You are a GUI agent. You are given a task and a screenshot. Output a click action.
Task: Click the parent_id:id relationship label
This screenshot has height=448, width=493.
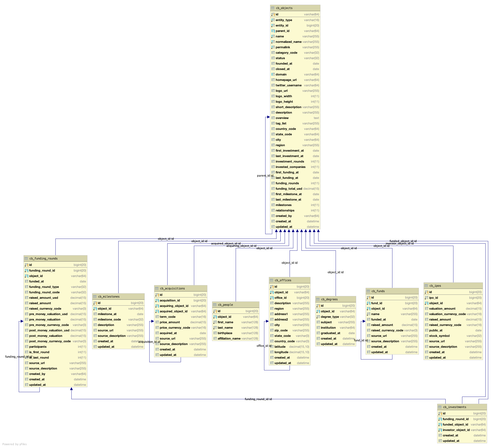[x=265, y=176]
